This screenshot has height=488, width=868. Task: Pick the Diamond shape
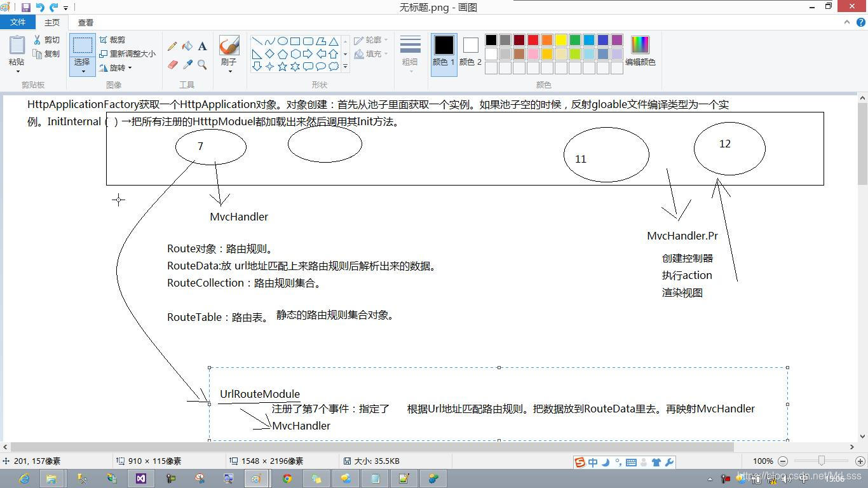pyautogui.click(x=270, y=53)
